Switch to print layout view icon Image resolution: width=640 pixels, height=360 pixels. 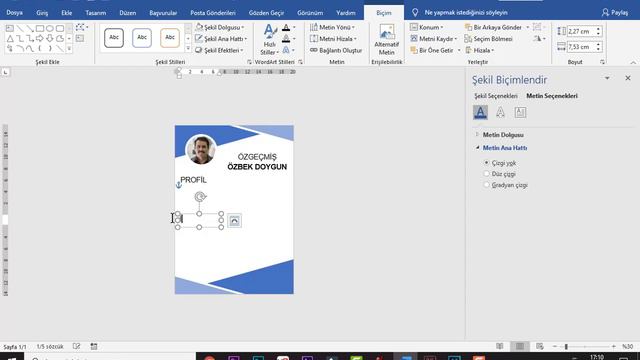point(520,346)
